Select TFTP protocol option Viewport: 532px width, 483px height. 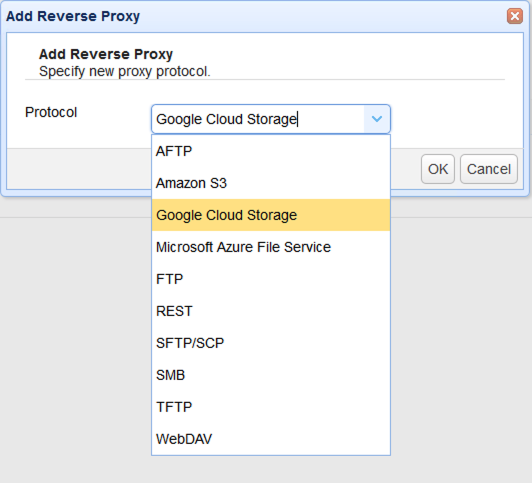point(271,407)
